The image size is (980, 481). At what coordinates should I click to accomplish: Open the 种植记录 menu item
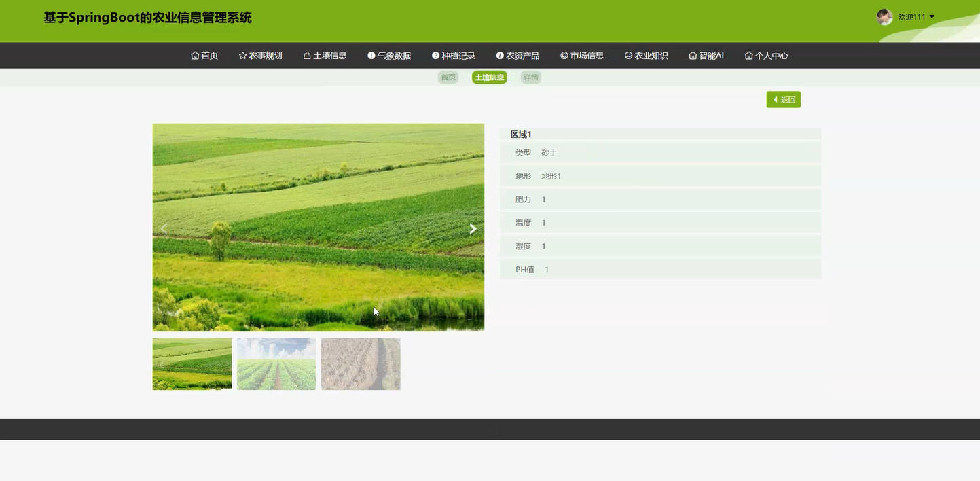[x=454, y=56]
